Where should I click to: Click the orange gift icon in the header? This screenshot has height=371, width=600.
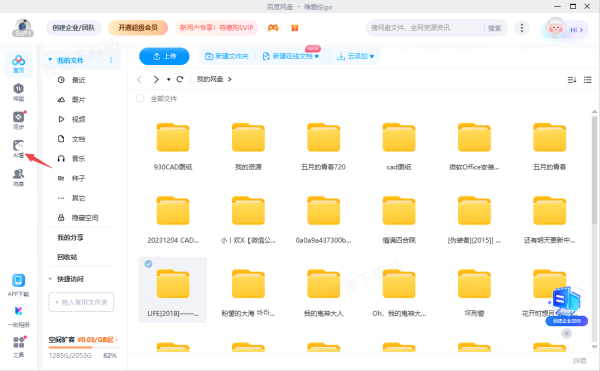point(295,28)
